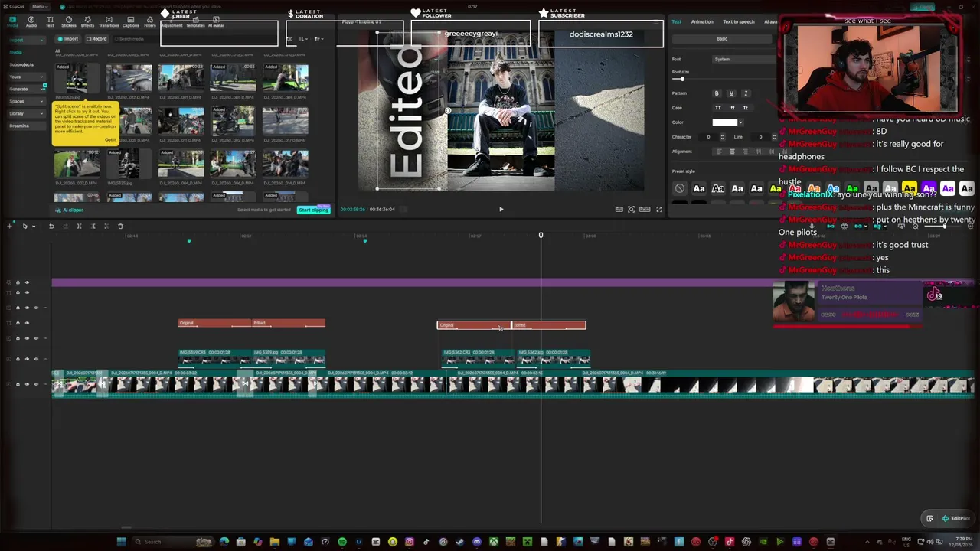Click the timeline Delete trash icon
This screenshot has width=980, height=551.
tap(120, 226)
